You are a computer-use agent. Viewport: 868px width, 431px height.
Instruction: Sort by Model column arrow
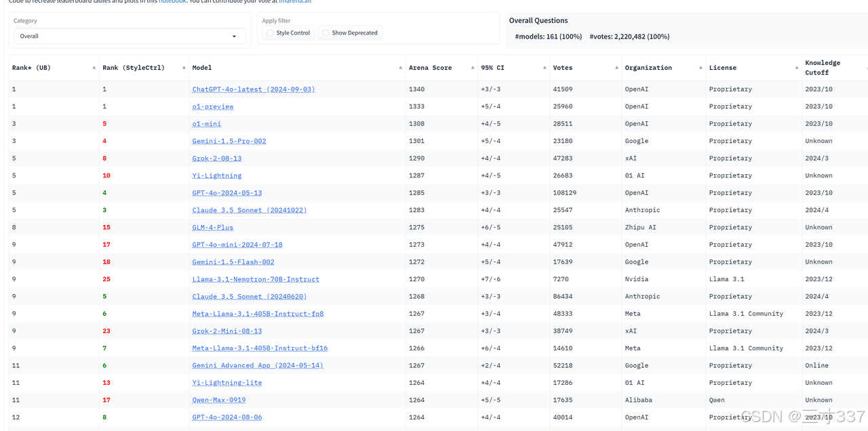tap(401, 68)
